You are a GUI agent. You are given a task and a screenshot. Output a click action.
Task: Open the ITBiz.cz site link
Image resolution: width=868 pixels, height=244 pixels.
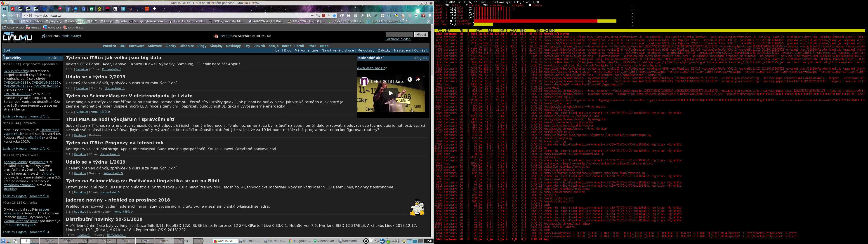pyautogui.click(x=33, y=28)
